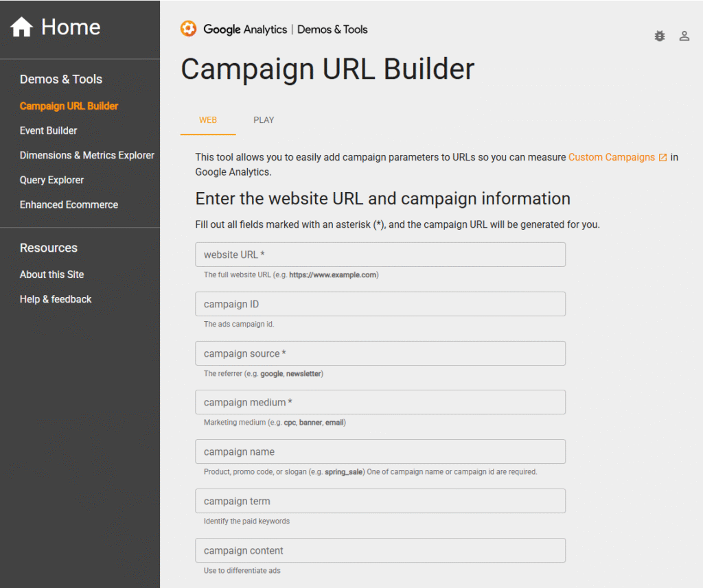Select the WEB tab
Image resolution: width=703 pixels, height=588 pixels.
[208, 120]
